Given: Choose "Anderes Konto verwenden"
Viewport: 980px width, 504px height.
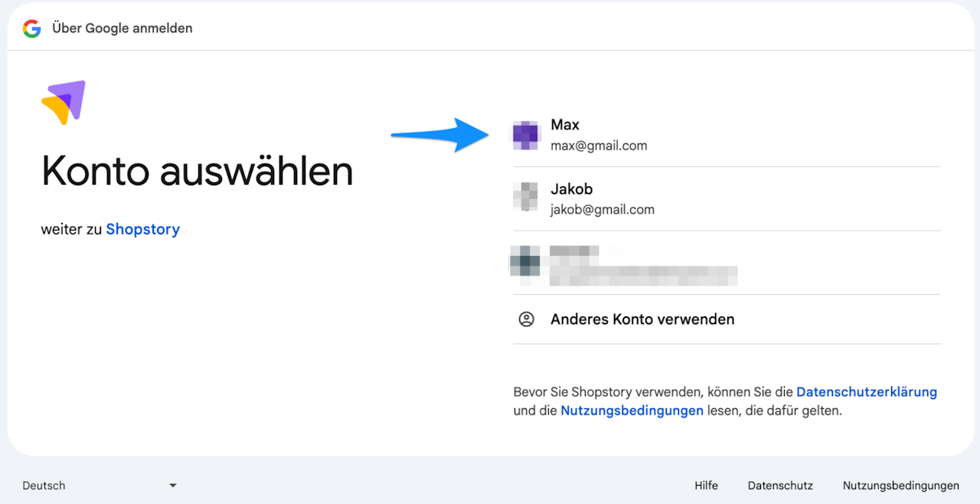Looking at the screenshot, I should click(727, 319).
